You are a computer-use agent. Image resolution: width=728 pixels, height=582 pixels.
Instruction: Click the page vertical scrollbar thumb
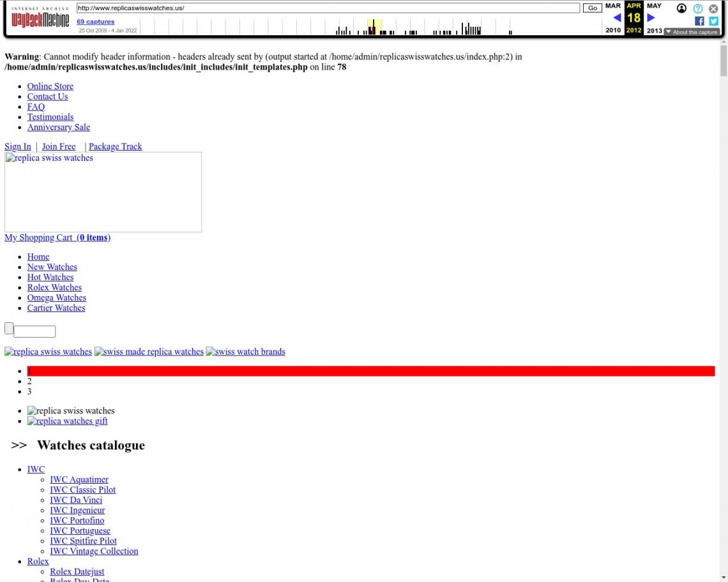click(724, 61)
